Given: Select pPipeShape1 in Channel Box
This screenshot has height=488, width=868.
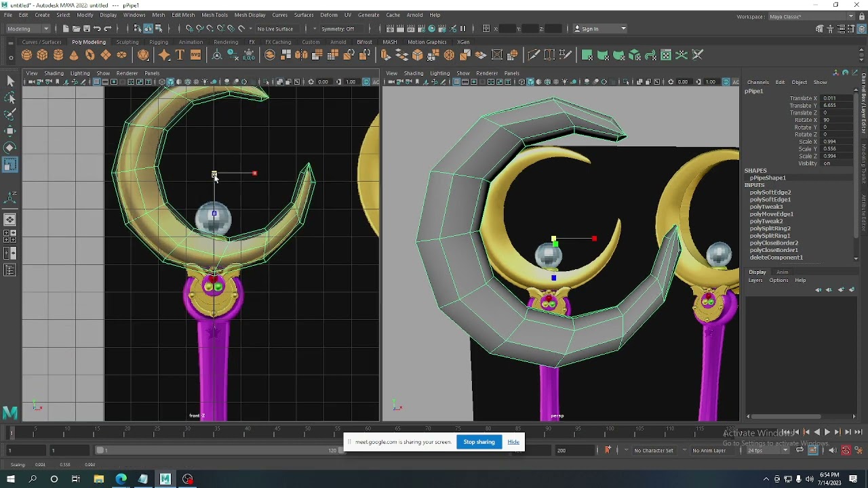Looking at the screenshot, I should pos(768,178).
